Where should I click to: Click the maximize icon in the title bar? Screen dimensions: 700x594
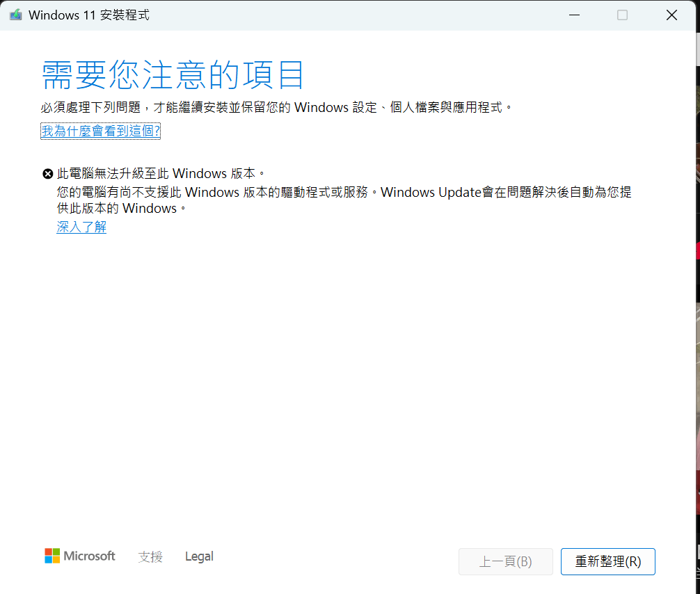pyautogui.click(x=621, y=14)
